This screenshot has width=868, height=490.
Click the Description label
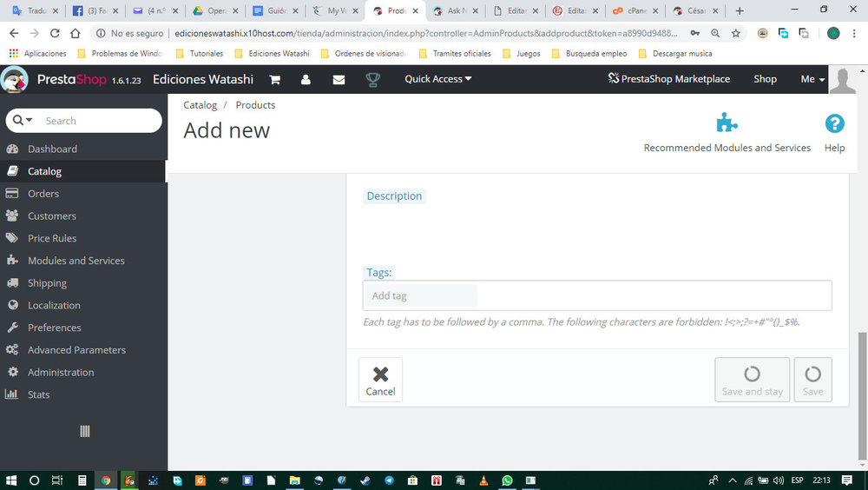tap(394, 195)
